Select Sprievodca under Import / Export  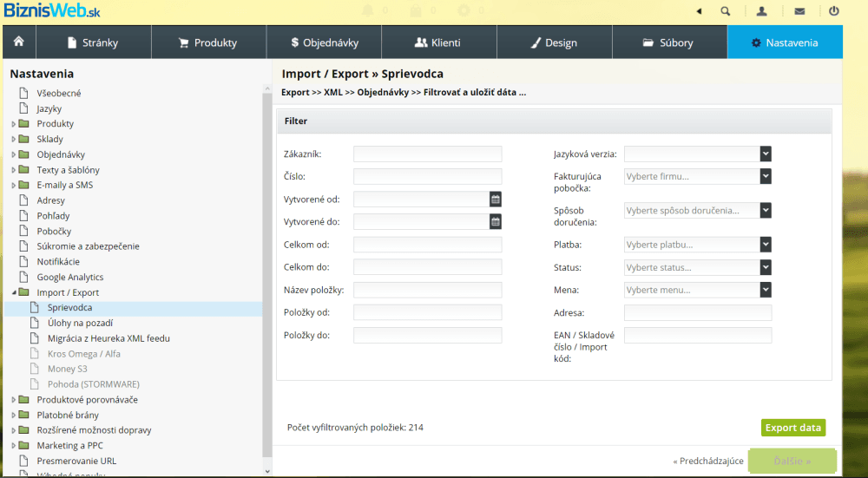[x=69, y=308]
